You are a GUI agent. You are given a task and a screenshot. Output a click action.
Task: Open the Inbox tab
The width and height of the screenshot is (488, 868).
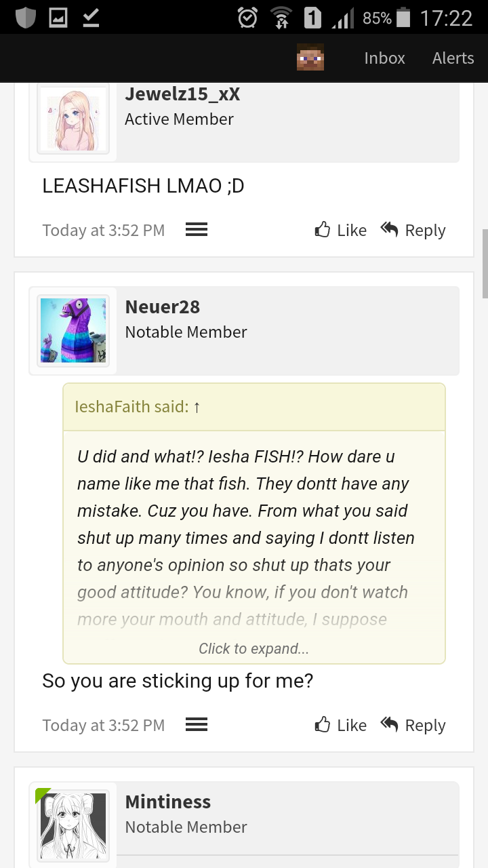[384, 58]
